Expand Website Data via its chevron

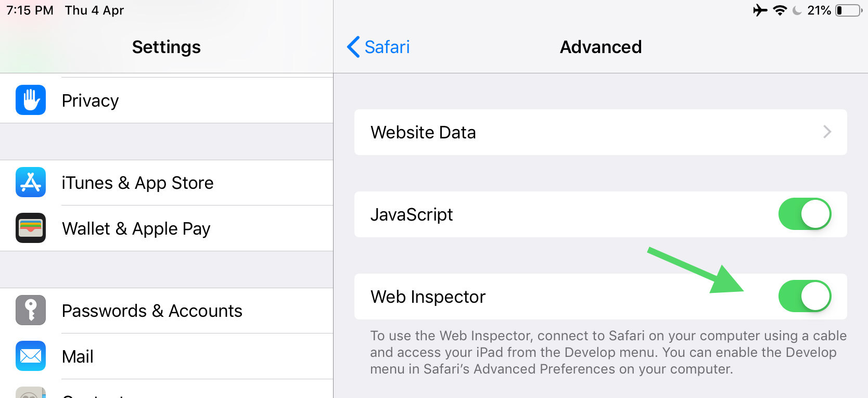[827, 132]
